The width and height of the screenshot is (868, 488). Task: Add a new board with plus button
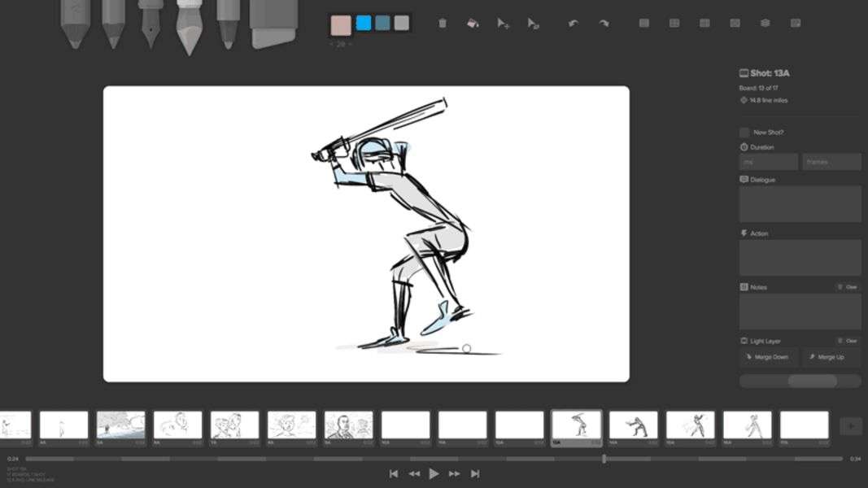pyautogui.click(x=851, y=426)
